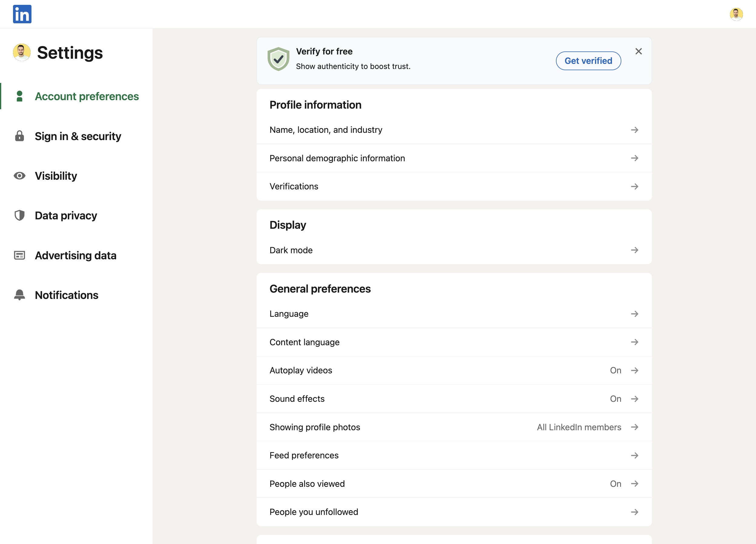Open the profile avatar menu in the header
Image resolution: width=756 pixels, height=544 pixels.
(736, 14)
